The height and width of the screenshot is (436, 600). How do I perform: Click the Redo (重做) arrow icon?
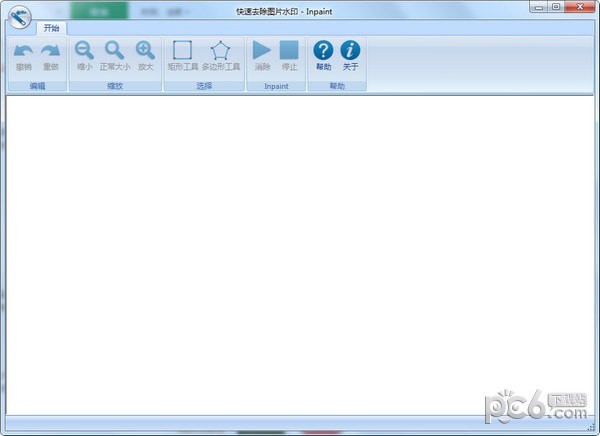(x=50, y=51)
